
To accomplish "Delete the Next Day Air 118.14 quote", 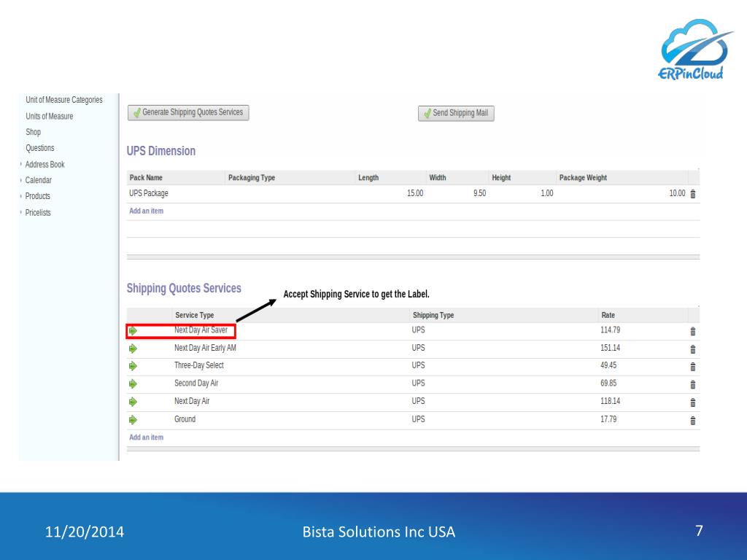I will (693, 402).
